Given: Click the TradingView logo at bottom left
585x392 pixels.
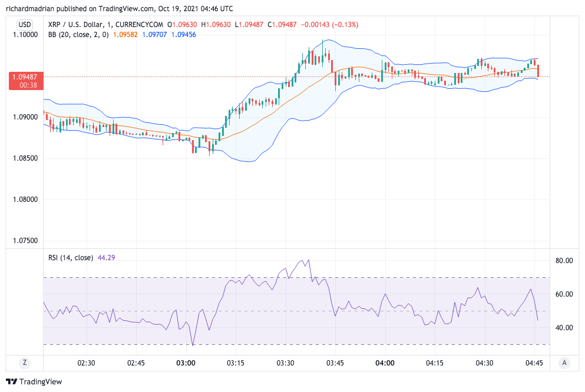Looking at the screenshot, I should tap(34, 382).
